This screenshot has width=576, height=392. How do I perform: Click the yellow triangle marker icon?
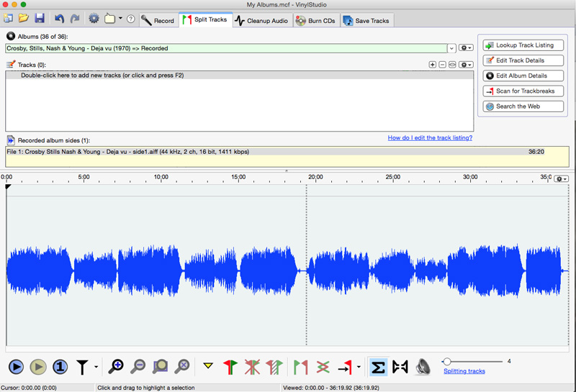[208, 367]
